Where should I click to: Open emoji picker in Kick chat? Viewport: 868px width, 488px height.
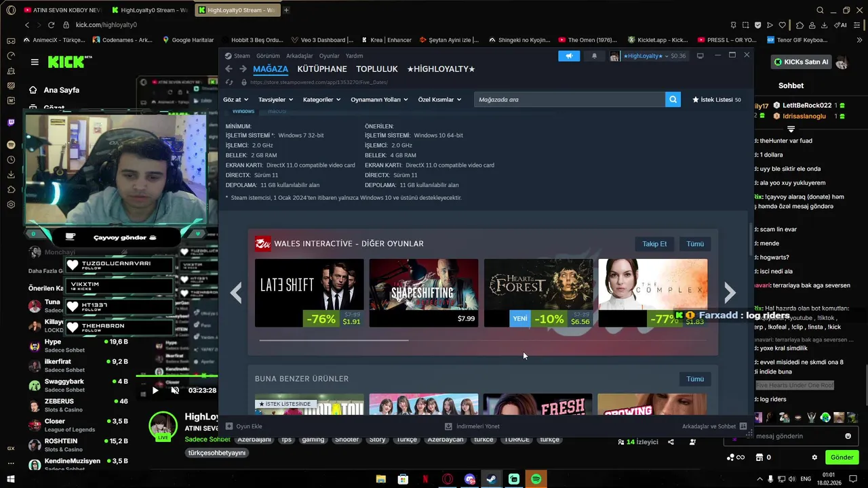click(x=848, y=436)
